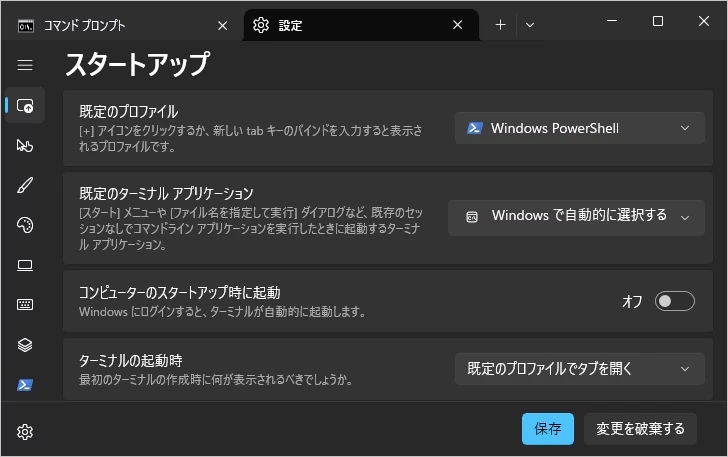Click the 既定のプロファイル setting label
The height and width of the screenshot is (457, 728).
(129, 111)
